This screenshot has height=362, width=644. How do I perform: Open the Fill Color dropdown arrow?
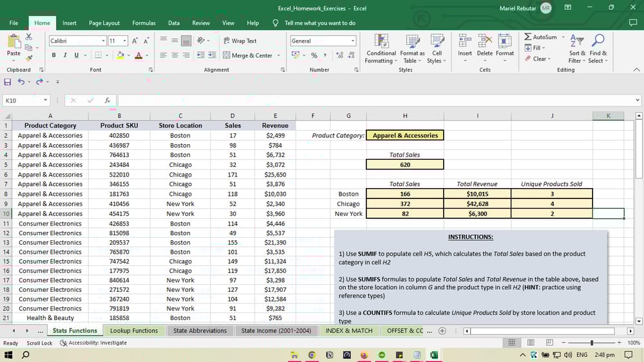(x=129, y=55)
